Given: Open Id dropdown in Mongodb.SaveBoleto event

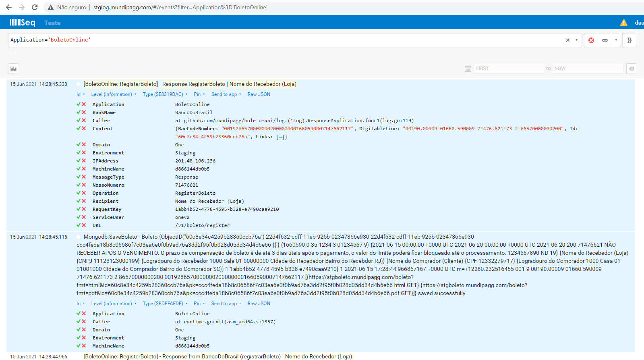Looking at the screenshot, I should click(x=81, y=304).
